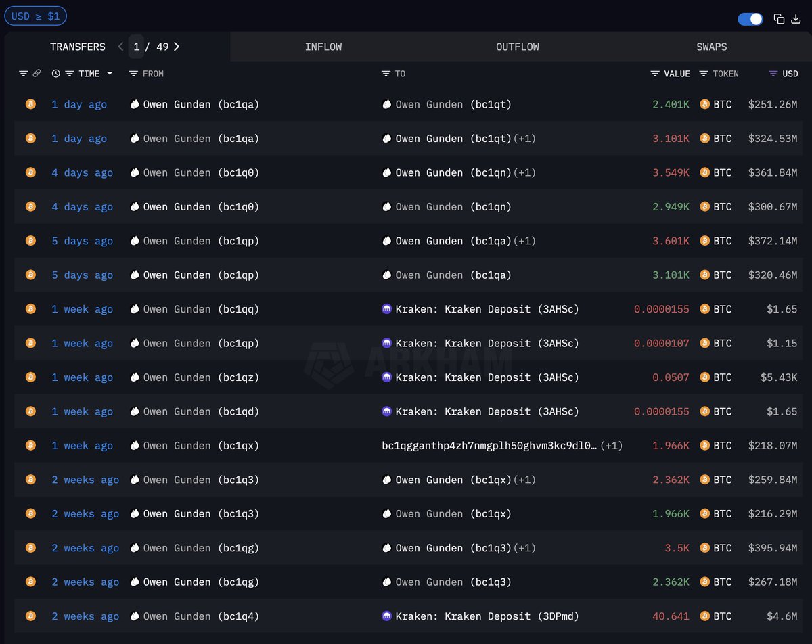Click the whale icon next to Owen Gunden (bc1qa)
Screen dimensions: 812x644
(135, 104)
